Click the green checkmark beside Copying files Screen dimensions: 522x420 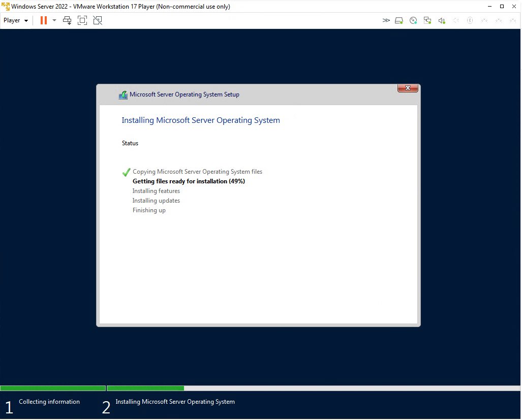pyautogui.click(x=126, y=172)
